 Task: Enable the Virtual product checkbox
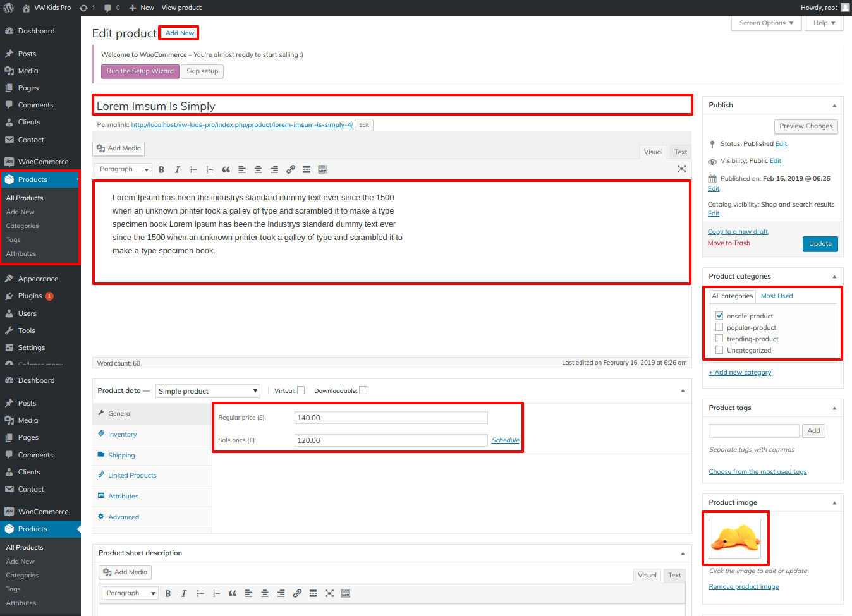[301, 390]
